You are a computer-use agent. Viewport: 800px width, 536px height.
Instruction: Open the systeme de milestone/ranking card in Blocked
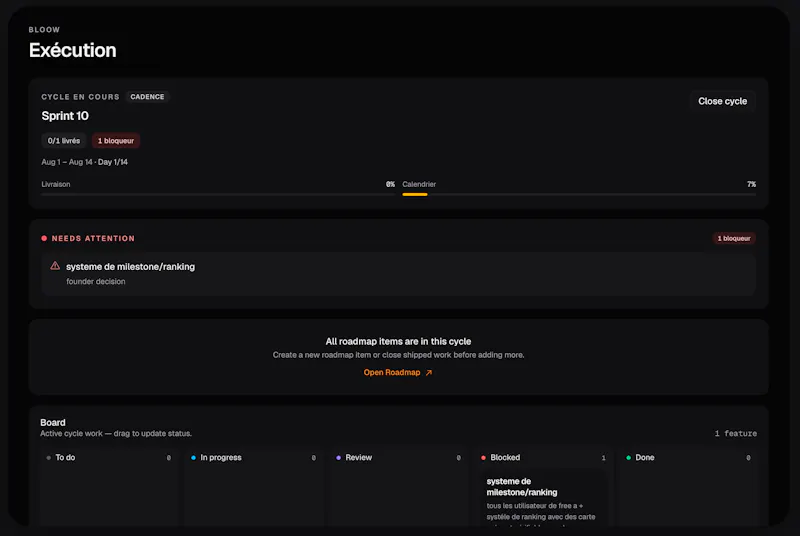(x=543, y=498)
